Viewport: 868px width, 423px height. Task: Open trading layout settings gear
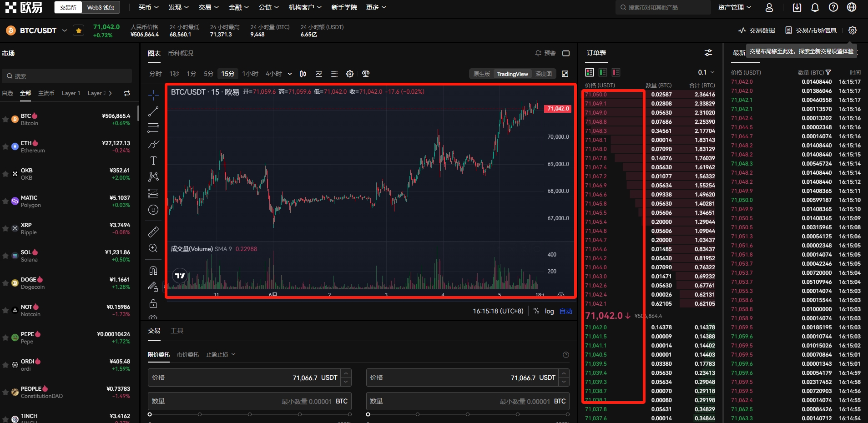[853, 30]
